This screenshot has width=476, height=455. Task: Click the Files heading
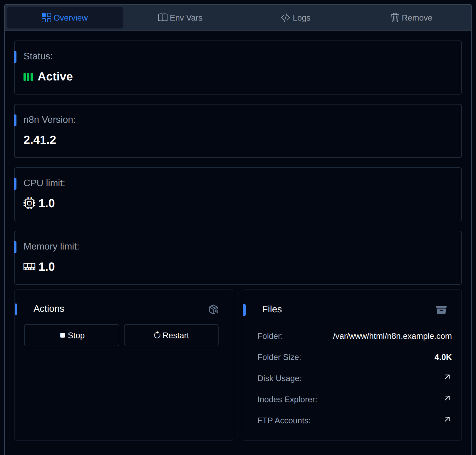(272, 309)
